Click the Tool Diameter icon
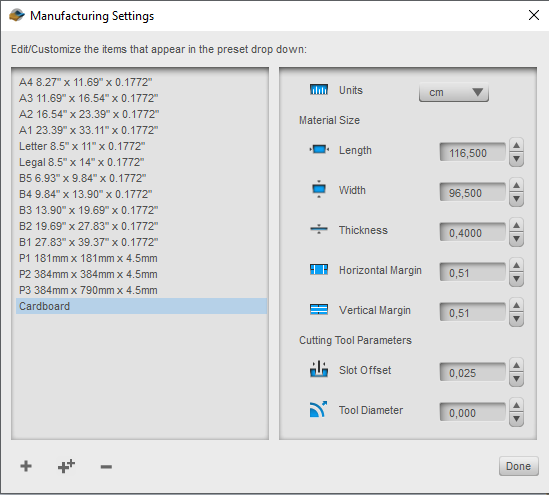Viewport: 549px width, 495px height. pos(318,409)
